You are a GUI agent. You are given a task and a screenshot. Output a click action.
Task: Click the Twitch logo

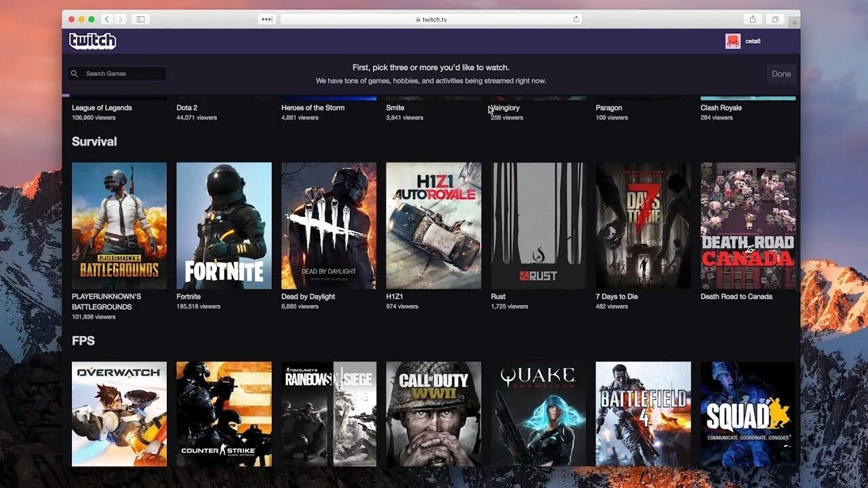(x=92, y=41)
